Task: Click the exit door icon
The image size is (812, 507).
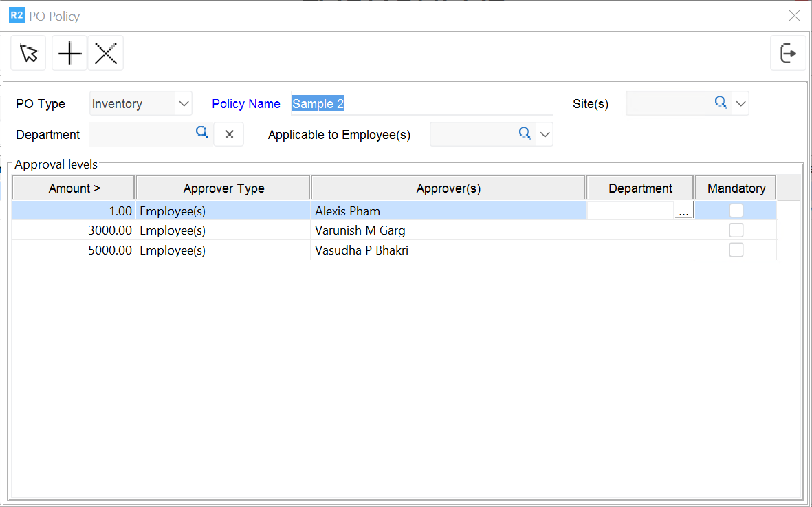Action: [788, 53]
